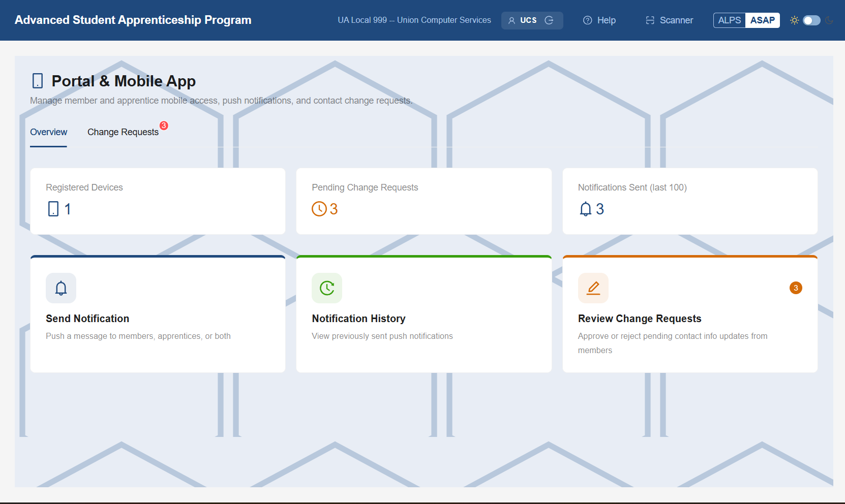
Task: Click the bell icon in Notifications Sent
Action: 586,209
